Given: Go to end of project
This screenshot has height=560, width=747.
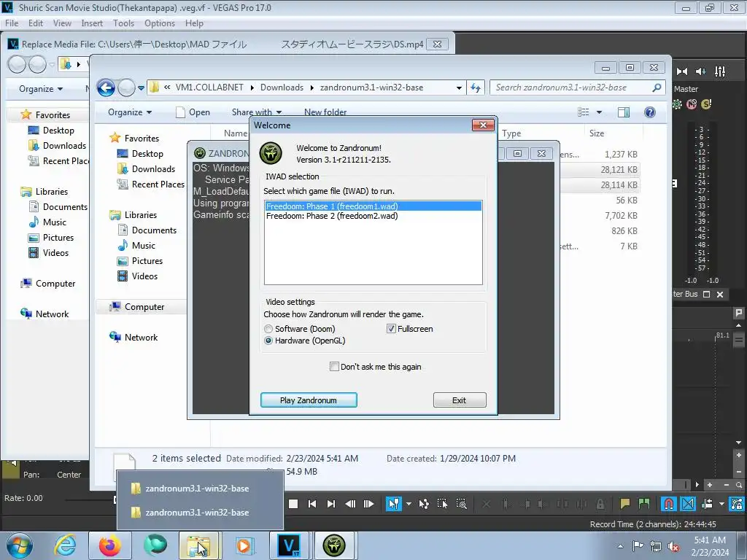Looking at the screenshot, I should click(x=331, y=504).
